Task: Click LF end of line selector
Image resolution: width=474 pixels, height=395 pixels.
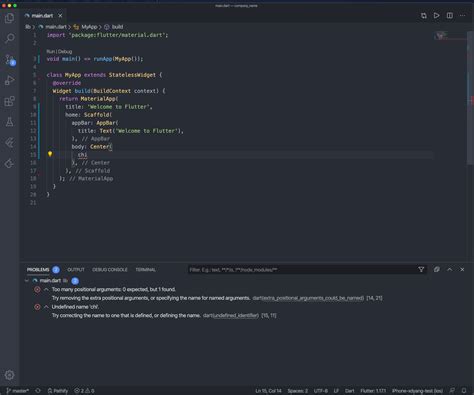Action: point(336,391)
